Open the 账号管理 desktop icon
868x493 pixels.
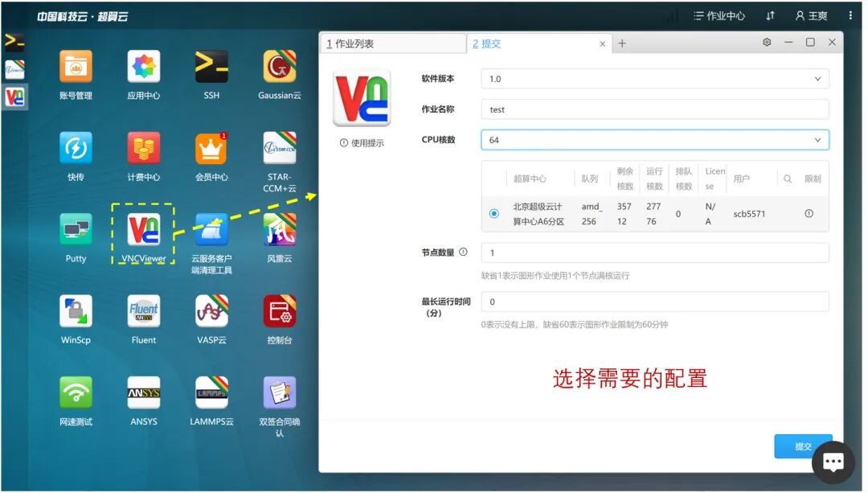pyautogui.click(x=76, y=67)
